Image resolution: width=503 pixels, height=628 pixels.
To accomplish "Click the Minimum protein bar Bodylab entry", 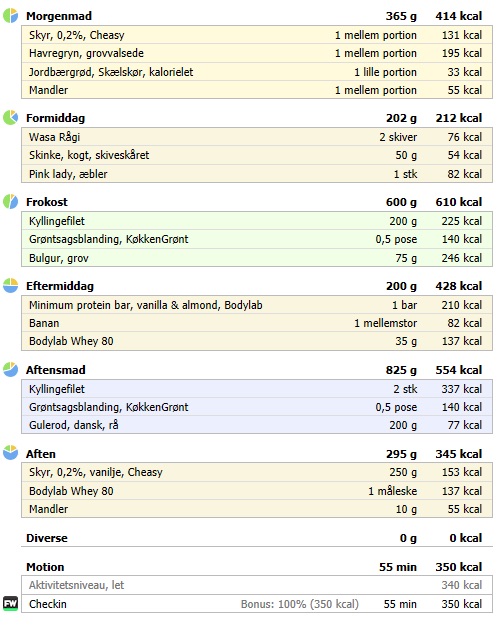I will point(257,305).
